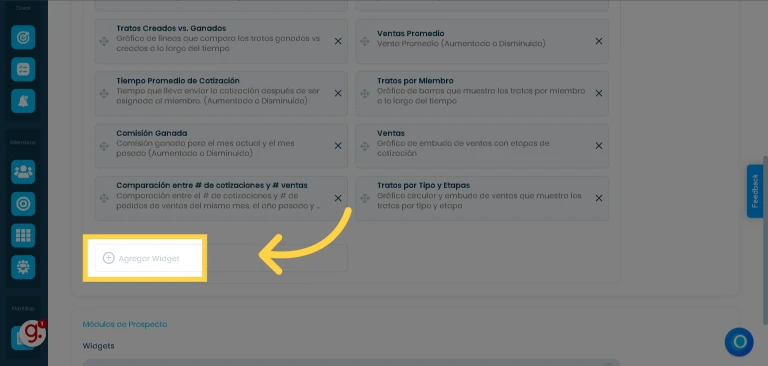
Task: Click move handle of Comisión Ganada widget
Action: pos(104,146)
